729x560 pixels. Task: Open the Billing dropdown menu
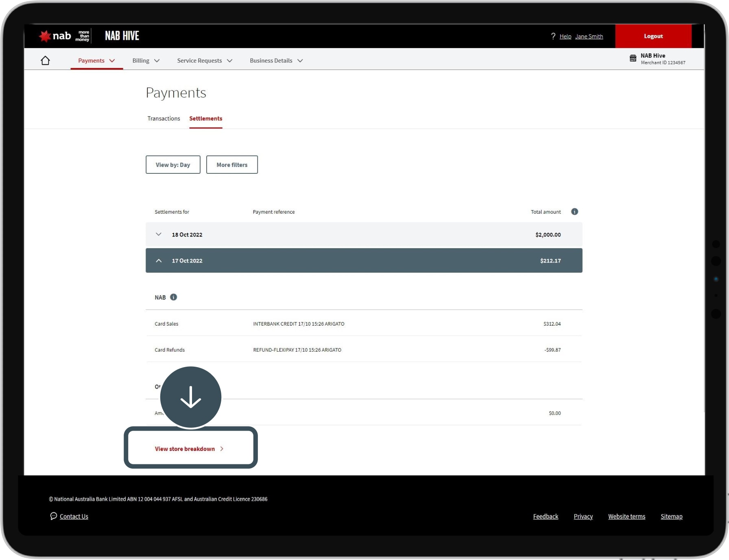pos(146,61)
